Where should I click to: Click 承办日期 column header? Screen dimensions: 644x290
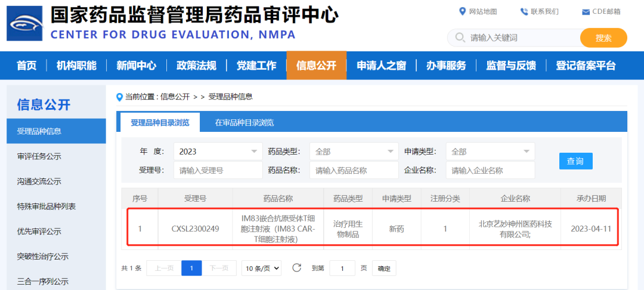coord(591,198)
